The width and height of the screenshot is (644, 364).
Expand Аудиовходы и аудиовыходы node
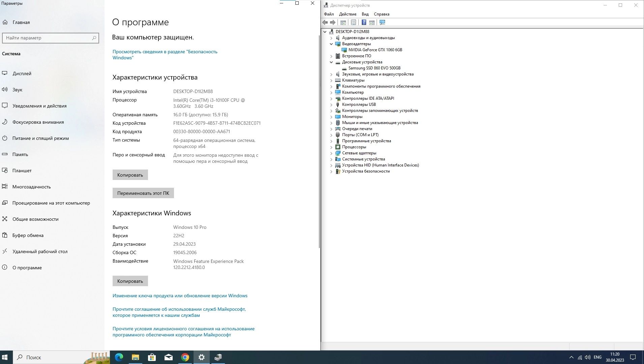coord(331,38)
